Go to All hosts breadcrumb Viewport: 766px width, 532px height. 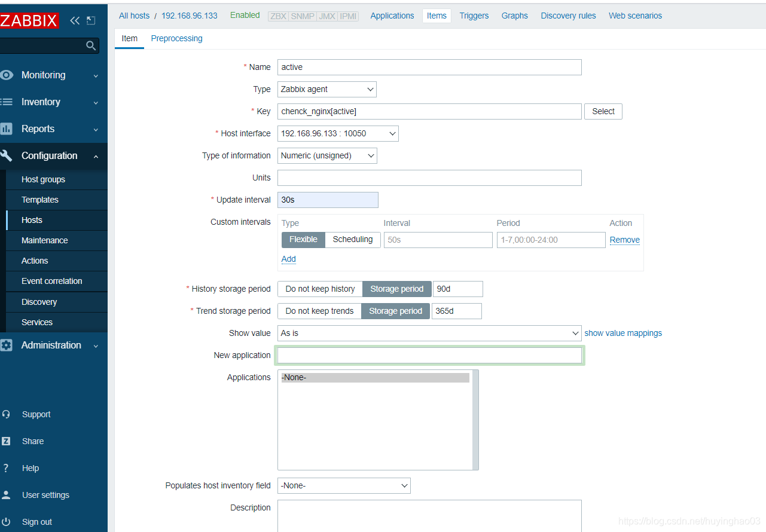point(134,16)
